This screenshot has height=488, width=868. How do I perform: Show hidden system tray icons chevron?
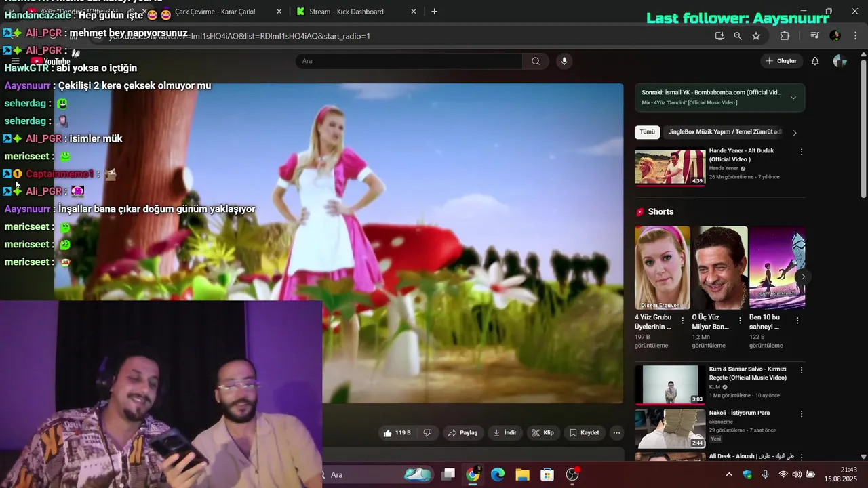point(729,474)
